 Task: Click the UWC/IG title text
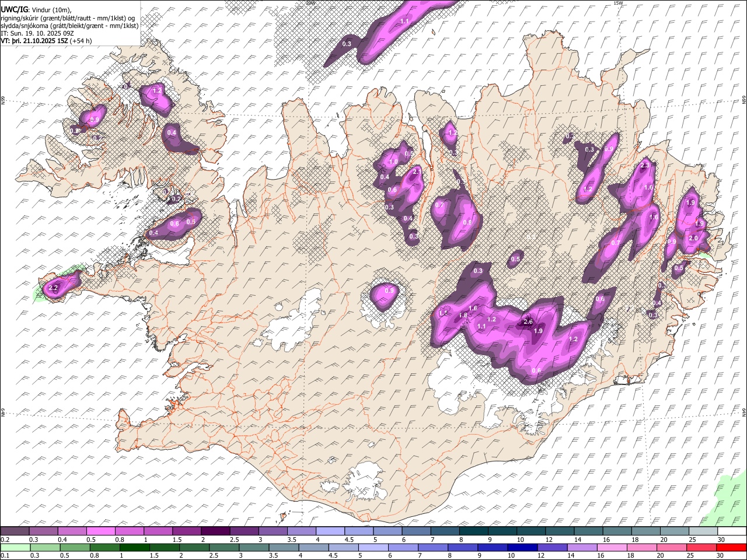point(14,10)
